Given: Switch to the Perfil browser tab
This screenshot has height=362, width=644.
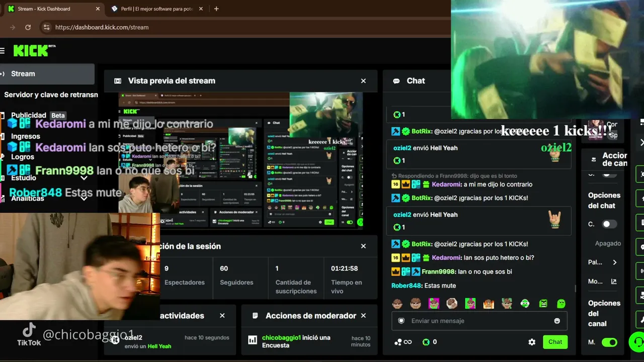Looking at the screenshot, I should (x=157, y=9).
